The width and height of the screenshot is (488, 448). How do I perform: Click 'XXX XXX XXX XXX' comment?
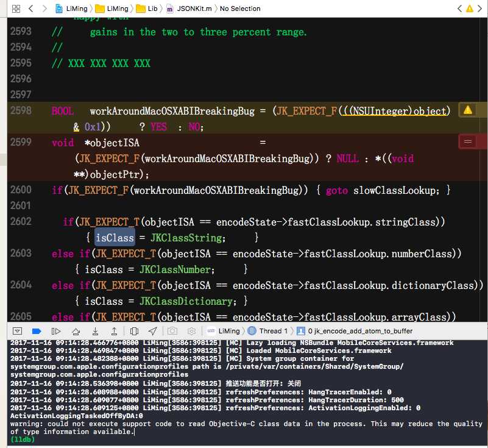(x=109, y=63)
